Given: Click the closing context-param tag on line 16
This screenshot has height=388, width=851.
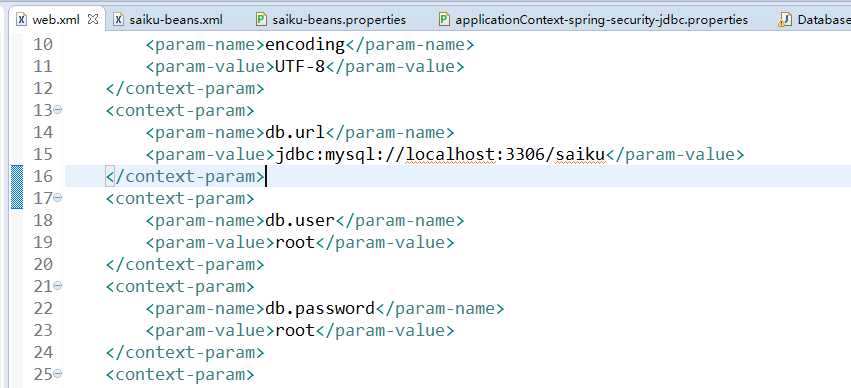Looking at the screenshot, I should (x=185, y=176).
